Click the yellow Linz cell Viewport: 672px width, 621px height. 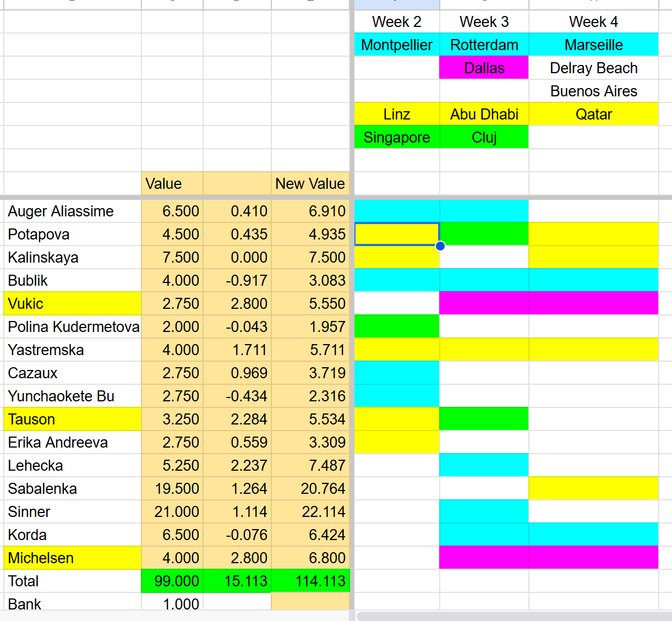pyautogui.click(x=397, y=115)
